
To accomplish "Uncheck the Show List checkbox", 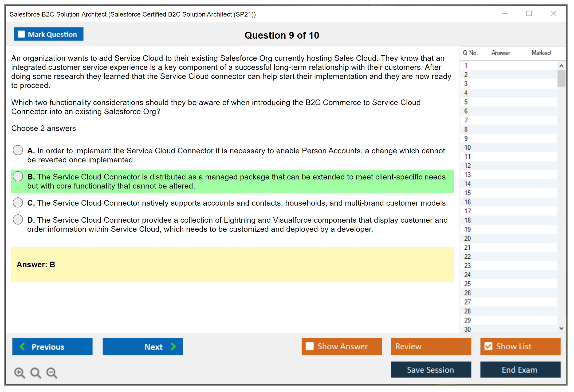I will (x=488, y=346).
